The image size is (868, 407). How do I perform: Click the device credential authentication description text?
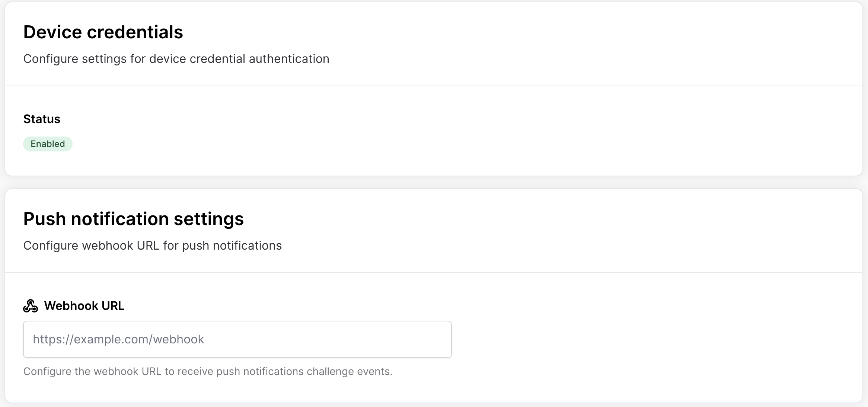[x=176, y=59]
